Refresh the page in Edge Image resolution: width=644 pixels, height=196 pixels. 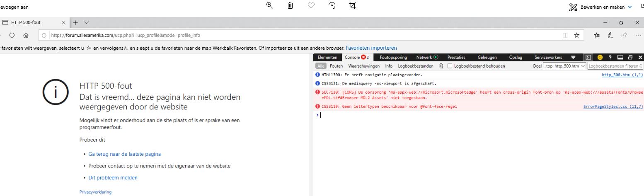[12, 35]
